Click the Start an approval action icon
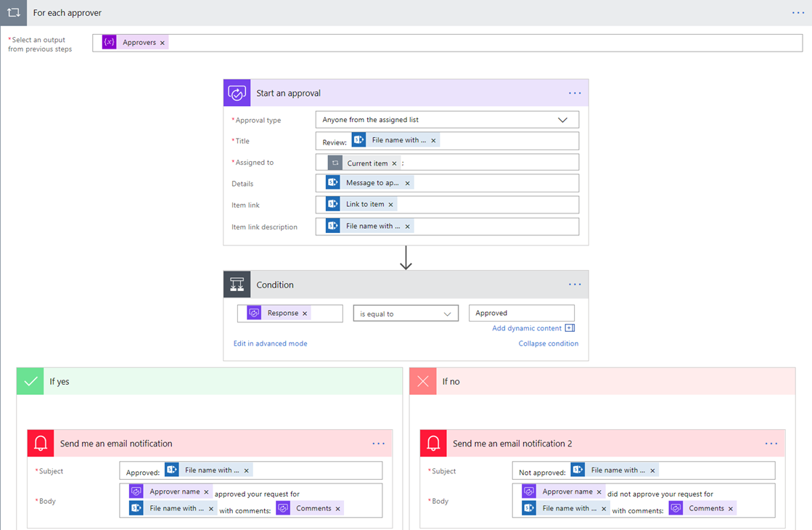Viewport: 812px width, 530px height. (237, 93)
